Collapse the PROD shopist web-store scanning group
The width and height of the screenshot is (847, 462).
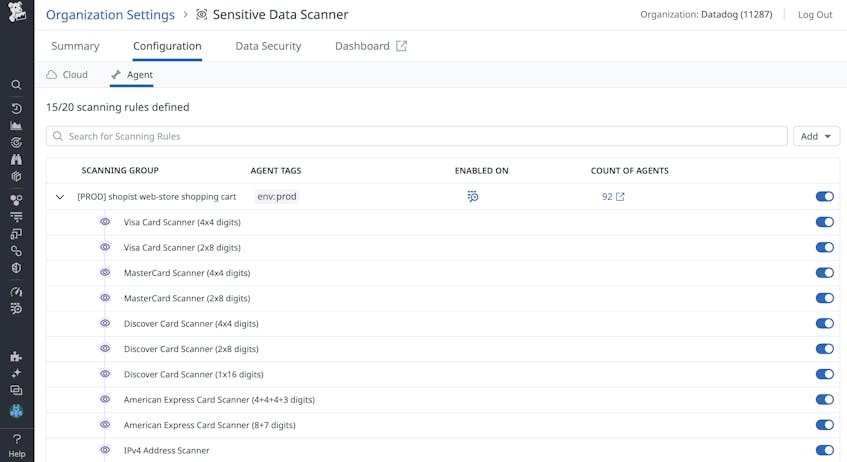(x=60, y=197)
